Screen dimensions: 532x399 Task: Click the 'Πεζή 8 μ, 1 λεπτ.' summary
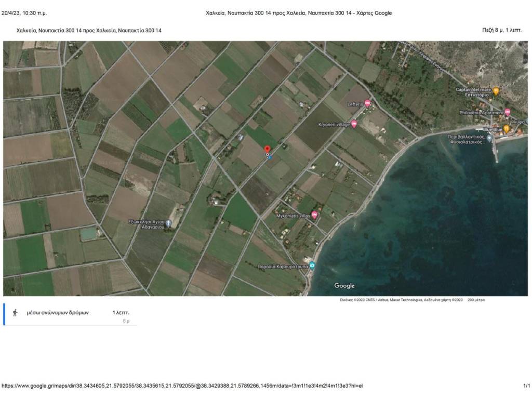(x=501, y=30)
